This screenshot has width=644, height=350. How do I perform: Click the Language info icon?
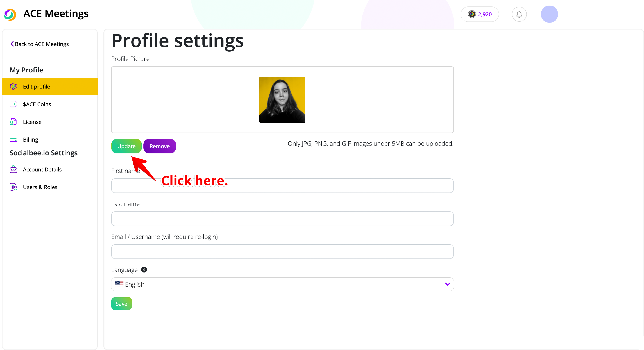coord(144,270)
